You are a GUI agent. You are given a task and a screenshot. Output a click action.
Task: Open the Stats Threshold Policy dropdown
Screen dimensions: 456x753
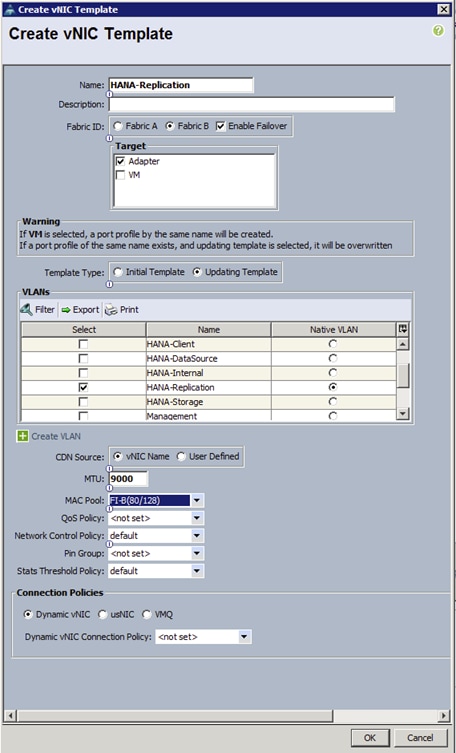pyautogui.click(x=197, y=571)
